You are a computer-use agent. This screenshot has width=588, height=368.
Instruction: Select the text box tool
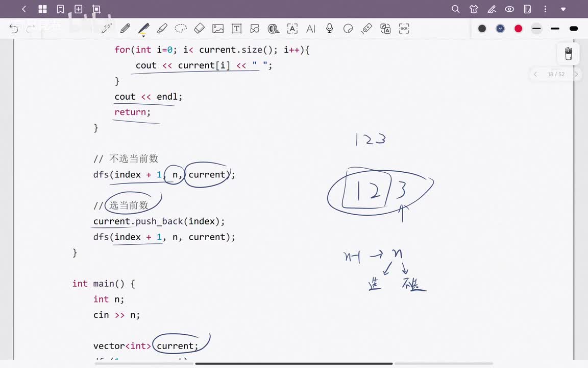236,29
